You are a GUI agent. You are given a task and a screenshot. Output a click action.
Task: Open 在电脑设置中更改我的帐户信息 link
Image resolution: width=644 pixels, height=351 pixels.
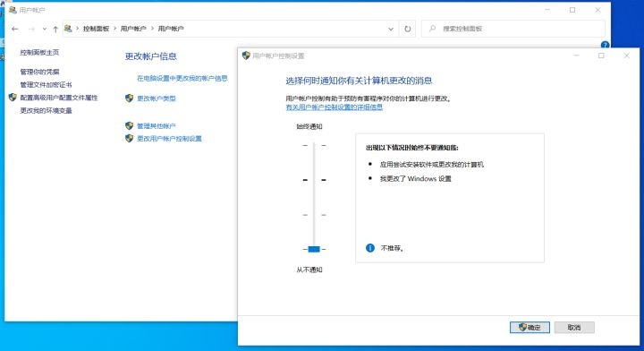182,78
